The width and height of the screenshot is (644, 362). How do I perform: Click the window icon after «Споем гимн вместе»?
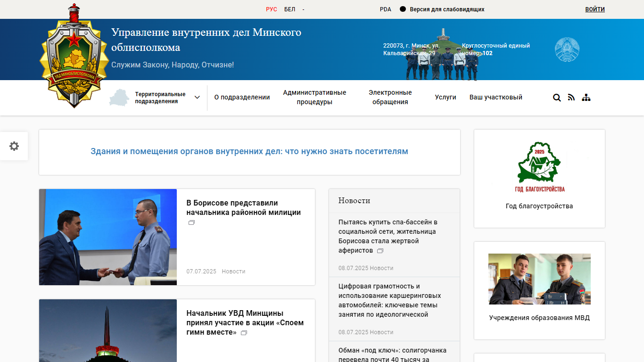point(244,333)
